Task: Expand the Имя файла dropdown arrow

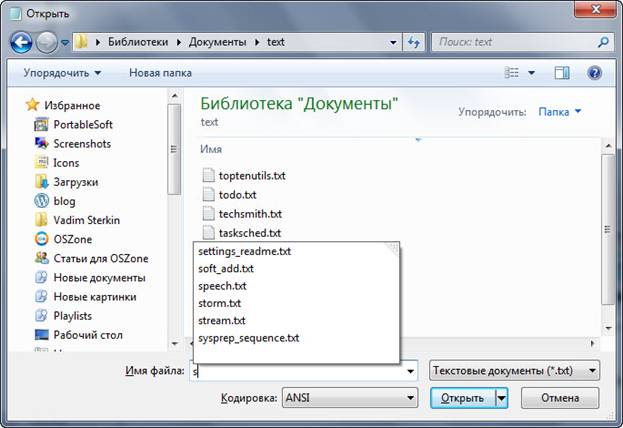Action: pyautogui.click(x=410, y=371)
